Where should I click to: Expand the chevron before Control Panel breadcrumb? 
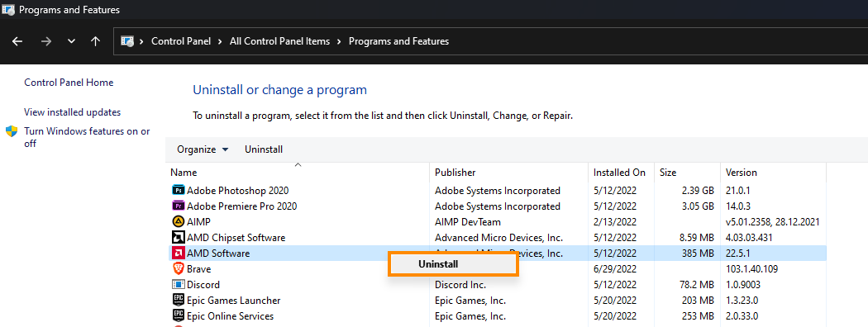point(142,41)
